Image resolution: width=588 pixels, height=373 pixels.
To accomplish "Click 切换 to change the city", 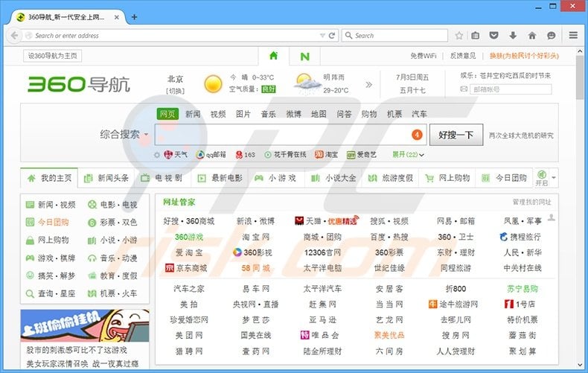I will (176, 91).
